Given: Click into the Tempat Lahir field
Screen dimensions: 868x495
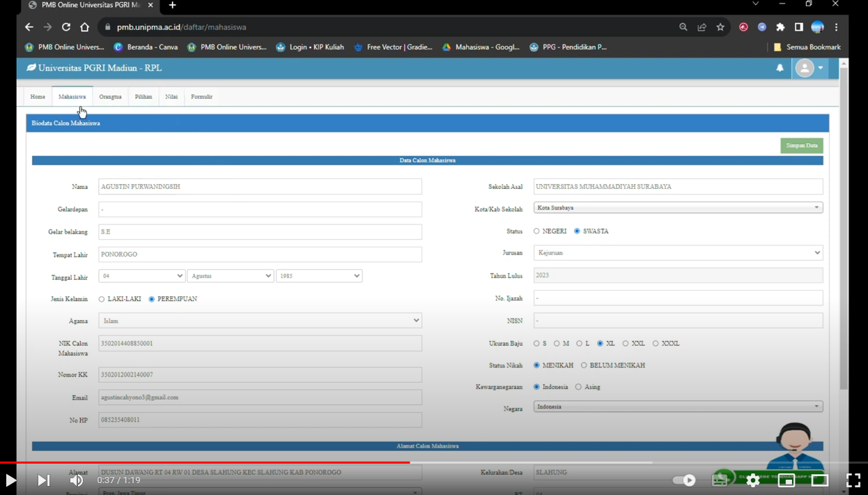Looking at the screenshot, I should (x=260, y=254).
